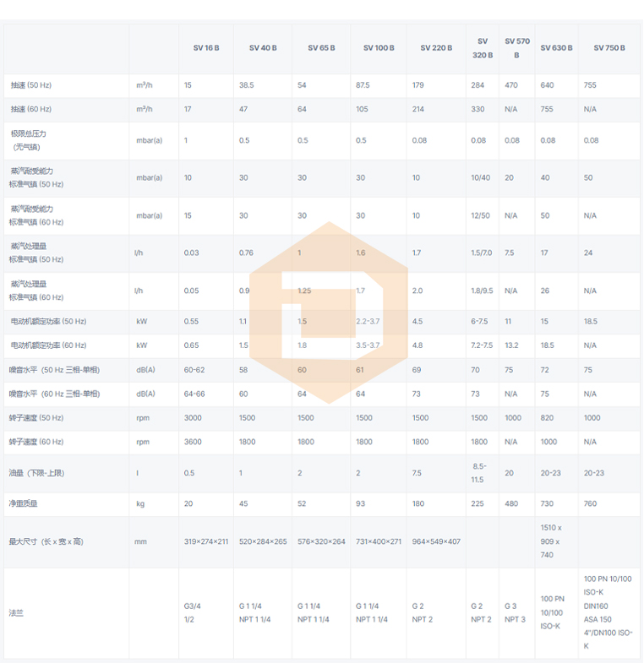
Task: Select the 1510 x 909 x 740 cell
Action: pyautogui.click(x=551, y=541)
